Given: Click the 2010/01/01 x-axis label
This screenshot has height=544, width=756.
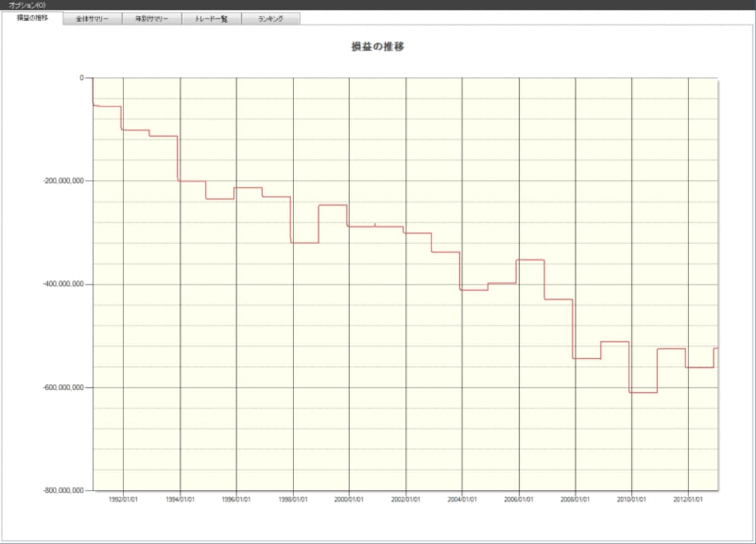Looking at the screenshot, I should 631,500.
